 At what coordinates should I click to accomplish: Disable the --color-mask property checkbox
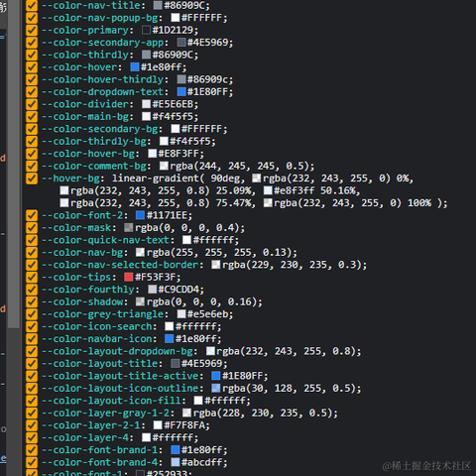pos(32,228)
